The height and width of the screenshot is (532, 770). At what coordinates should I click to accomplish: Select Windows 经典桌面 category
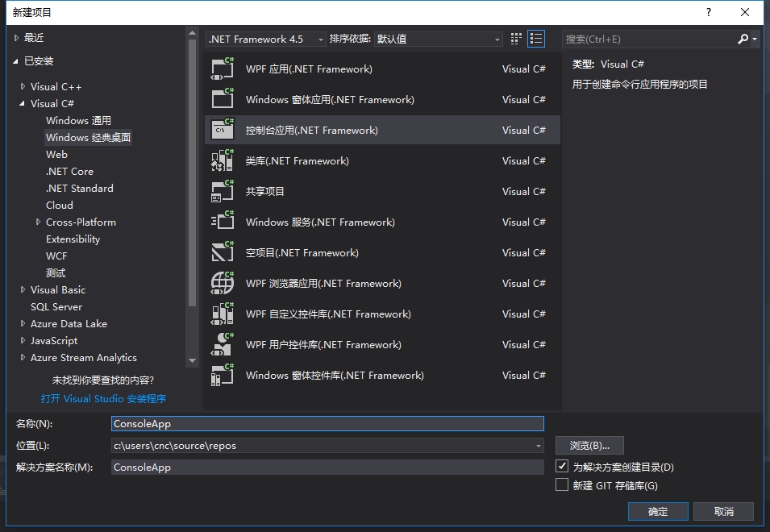click(89, 137)
